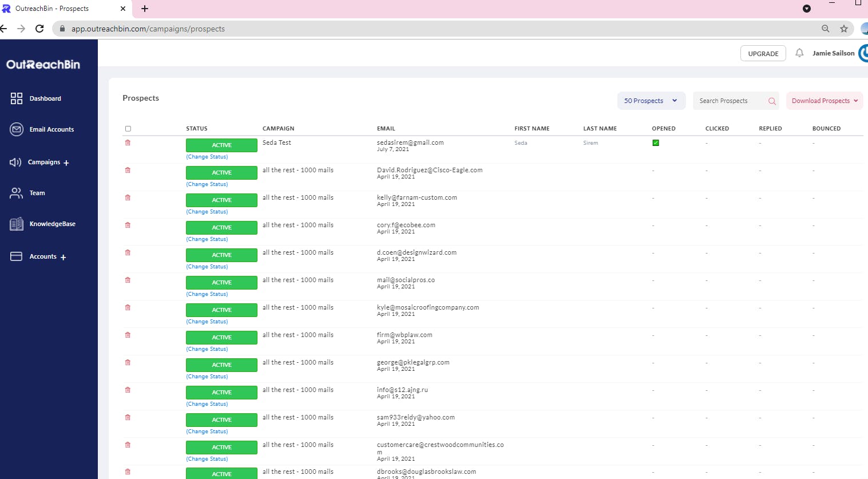Expand Campaigns submenu in sidebar
Image resolution: width=868 pixels, height=479 pixels.
(66, 163)
